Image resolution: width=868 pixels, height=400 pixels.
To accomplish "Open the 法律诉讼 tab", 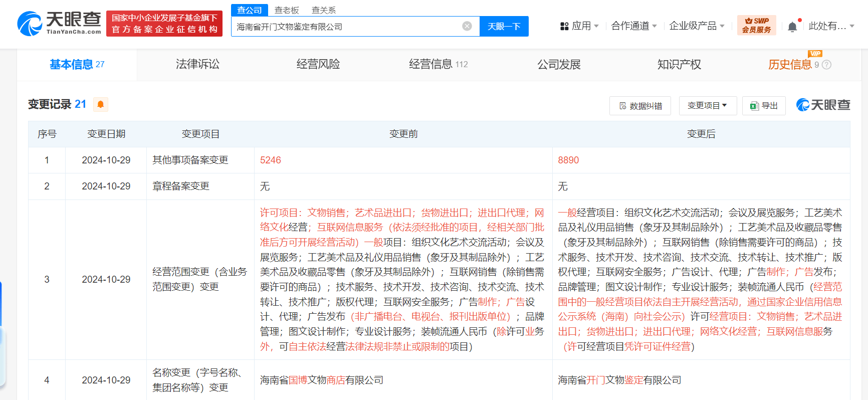I will 197,64.
